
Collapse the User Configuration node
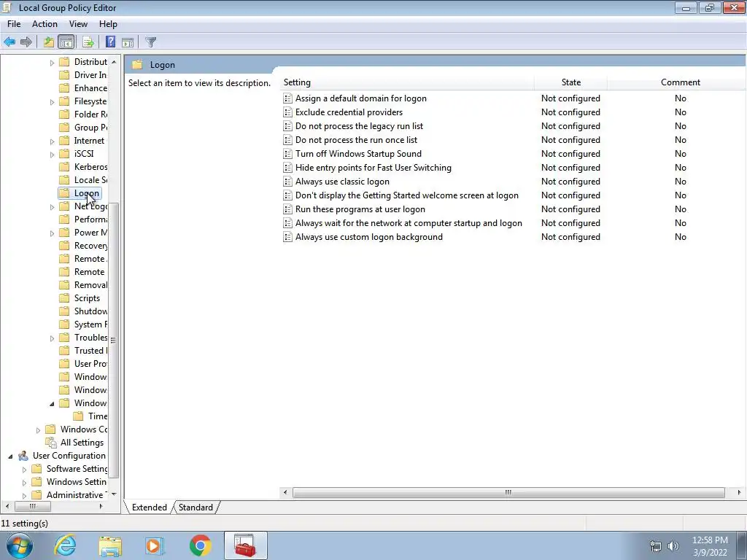pyautogui.click(x=10, y=456)
